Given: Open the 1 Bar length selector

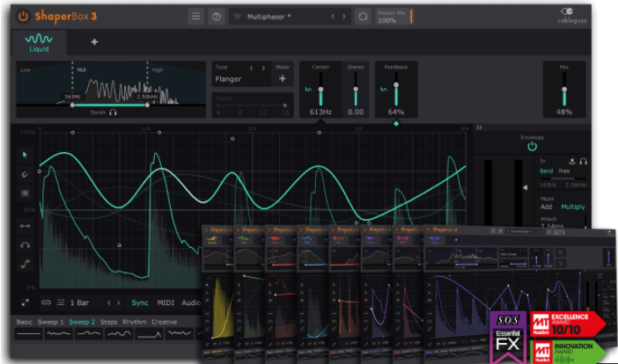Looking at the screenshot, I should pyautogui.click(x=79, y=302).
